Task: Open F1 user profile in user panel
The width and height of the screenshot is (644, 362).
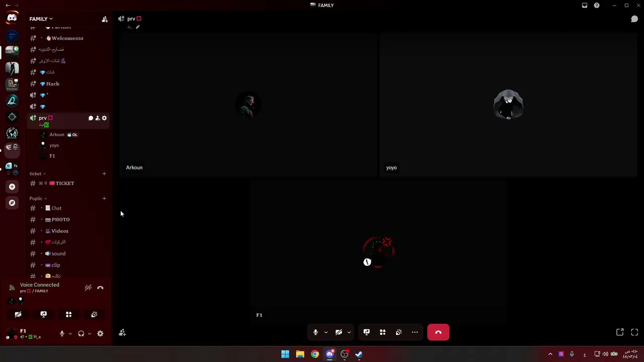Action: (29, 333)
